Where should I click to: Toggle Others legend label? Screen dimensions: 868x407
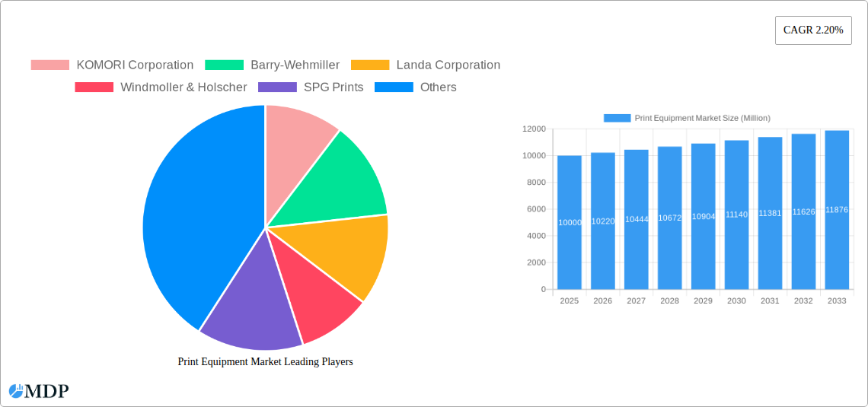click(439, 87)
